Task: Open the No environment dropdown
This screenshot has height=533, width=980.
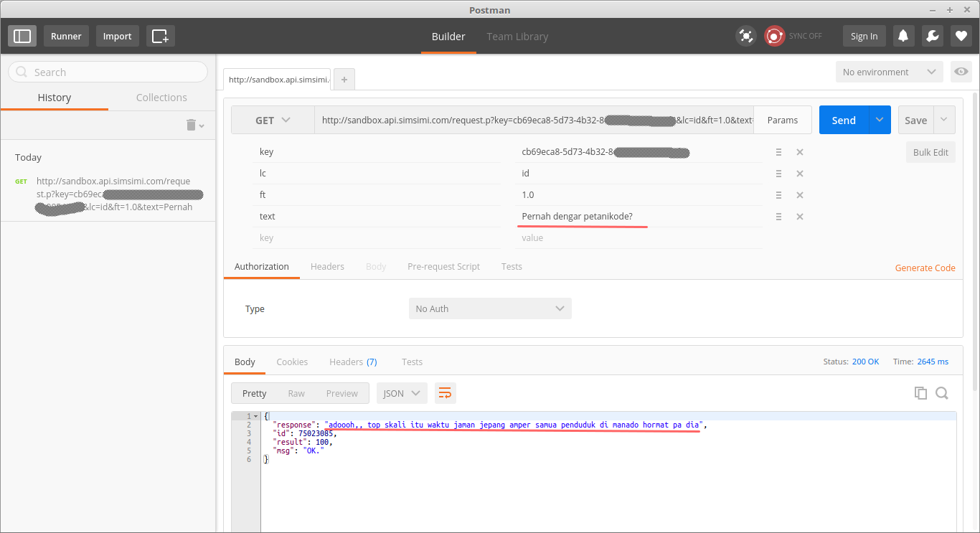Action: 889,72
